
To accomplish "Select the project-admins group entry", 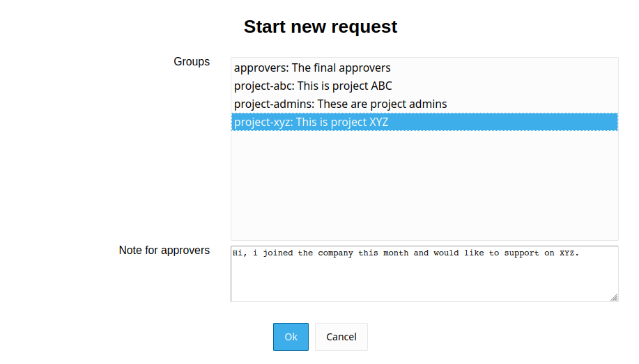I will [340, 104].
